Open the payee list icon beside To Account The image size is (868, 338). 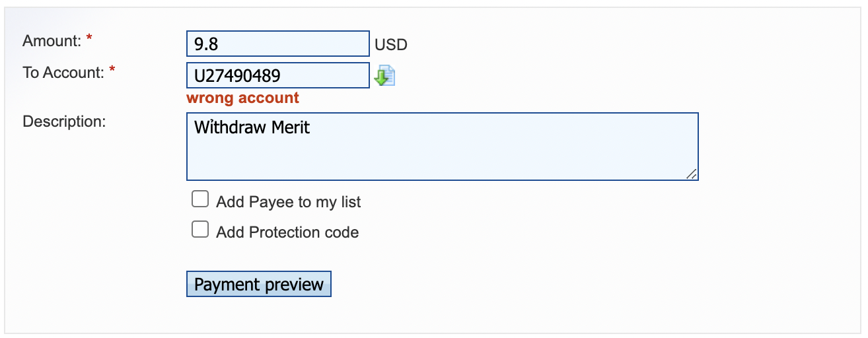[x=384, y=75]
